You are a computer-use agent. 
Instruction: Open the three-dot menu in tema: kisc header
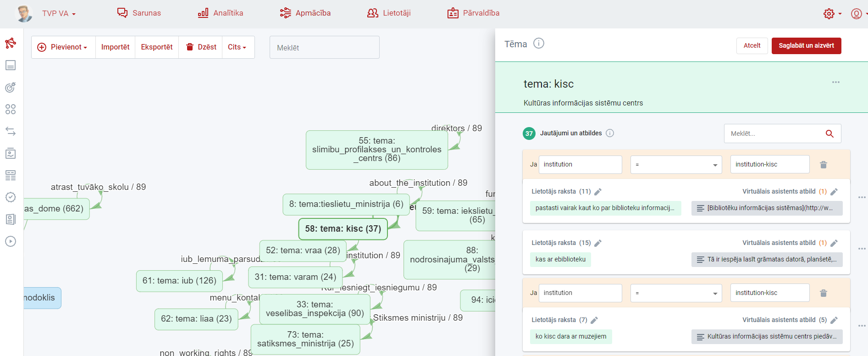pos(835,83)
